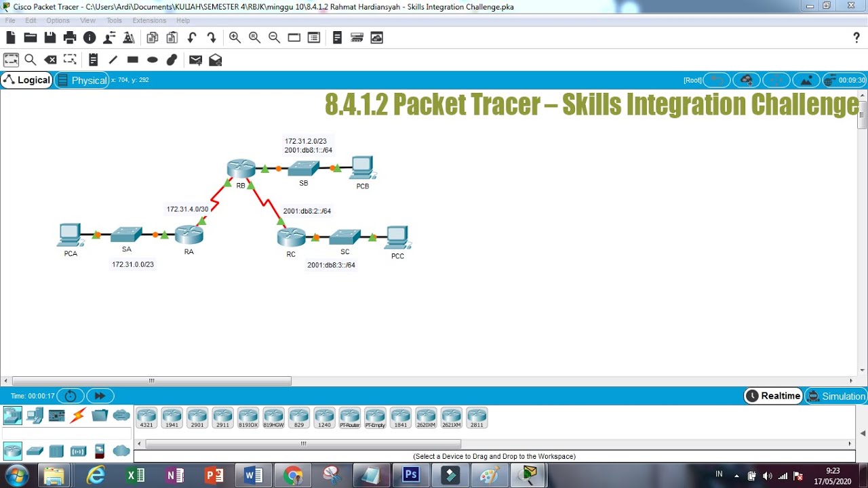Add a complex PDU open envelope

[216, 60]
